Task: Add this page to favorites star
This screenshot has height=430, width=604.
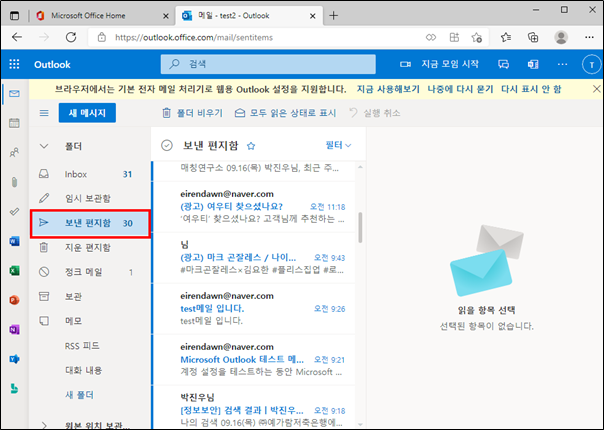Action: coord(476,37)
